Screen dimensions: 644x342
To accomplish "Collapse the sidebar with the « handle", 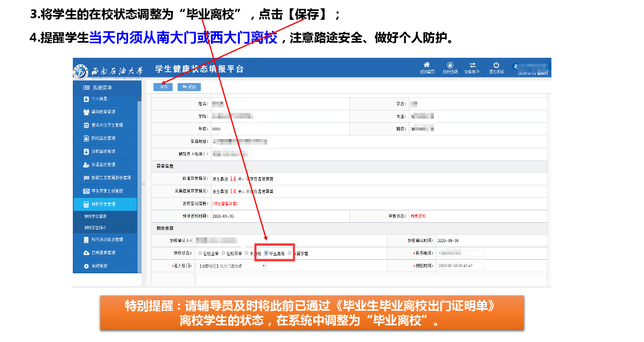I will click(144, 184).
